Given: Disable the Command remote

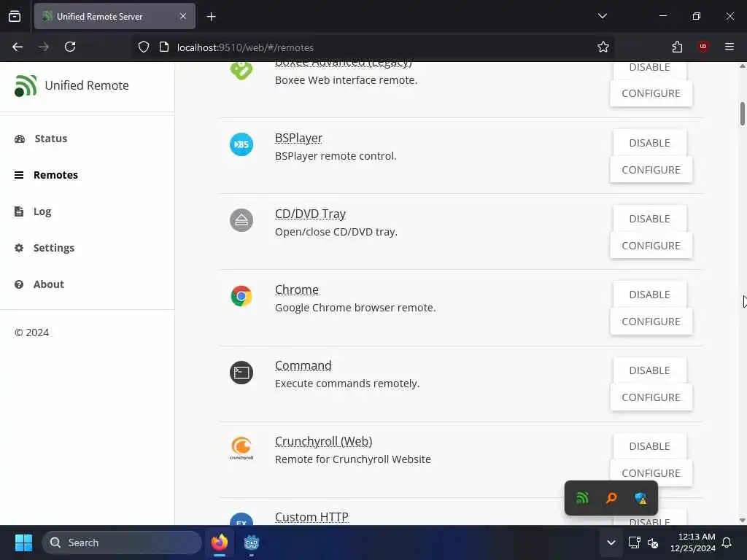Looking at the screenshot, I should (649, 370).
